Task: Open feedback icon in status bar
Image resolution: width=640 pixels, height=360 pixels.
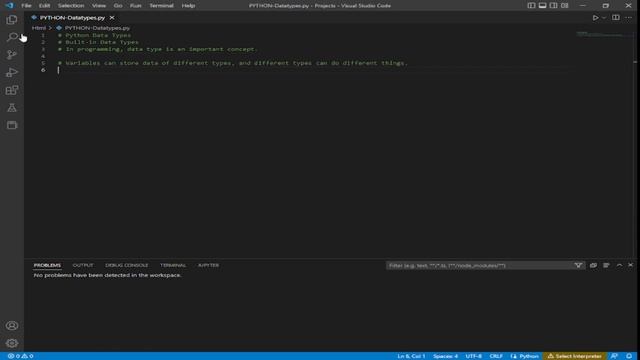Action: (614, 356)
